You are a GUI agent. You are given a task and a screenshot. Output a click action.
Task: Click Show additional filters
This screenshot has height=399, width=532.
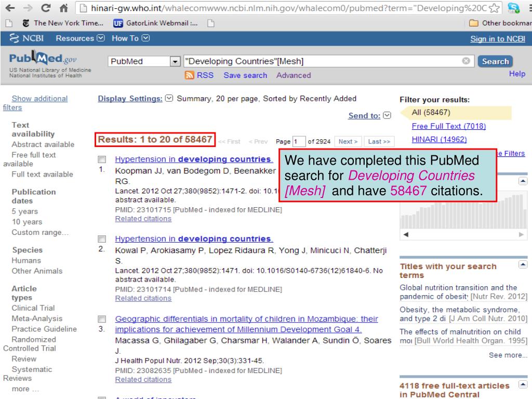(35, 103)
